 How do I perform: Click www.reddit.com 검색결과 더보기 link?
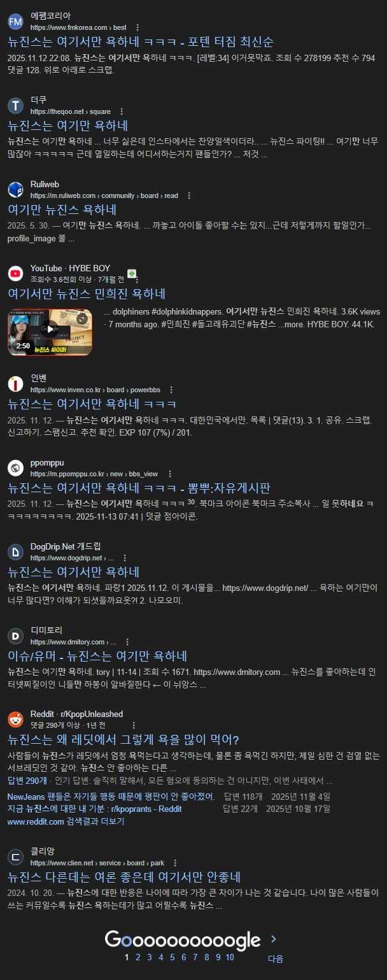pos(66,821)
